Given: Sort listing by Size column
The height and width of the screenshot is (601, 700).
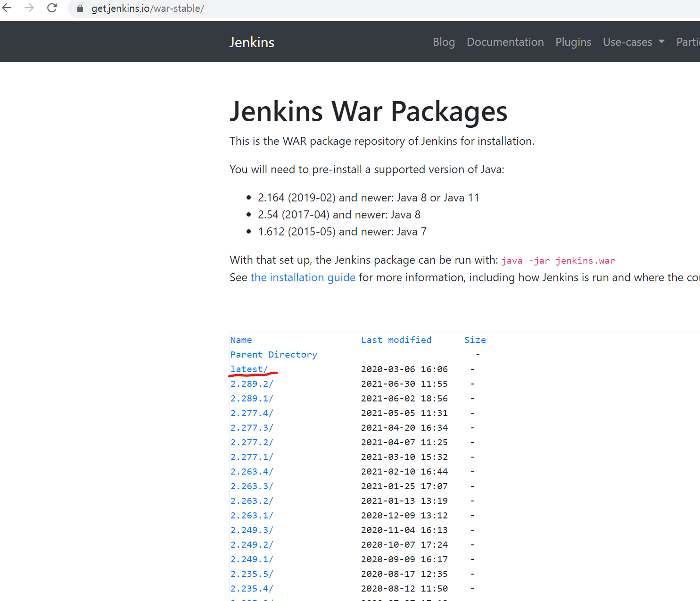Looking at the screenshot, I should [x=475, y=340].
